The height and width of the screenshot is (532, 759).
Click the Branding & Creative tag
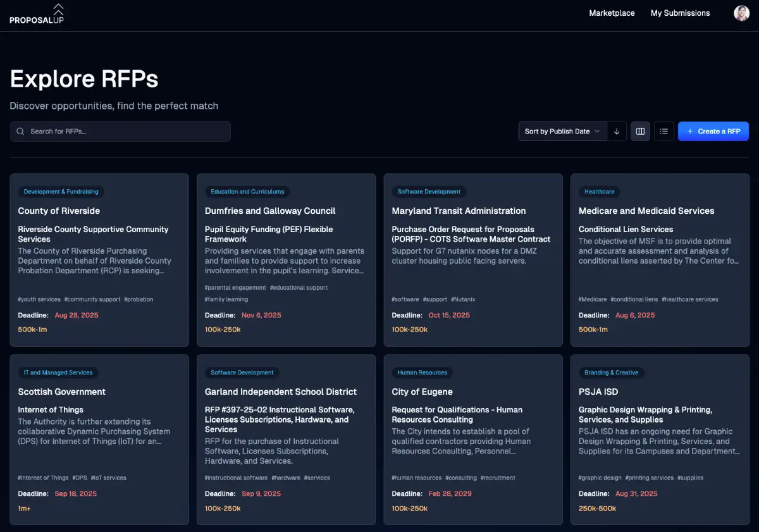611,373
